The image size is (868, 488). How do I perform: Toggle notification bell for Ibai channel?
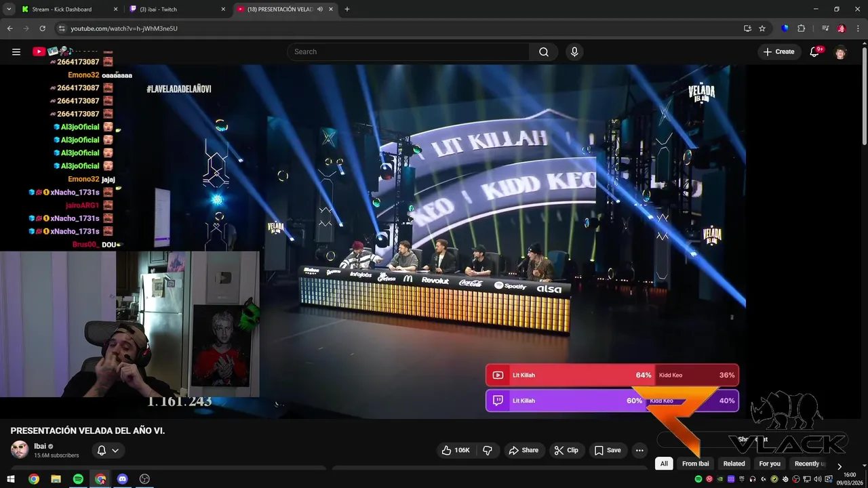click(x=102, y=450)
